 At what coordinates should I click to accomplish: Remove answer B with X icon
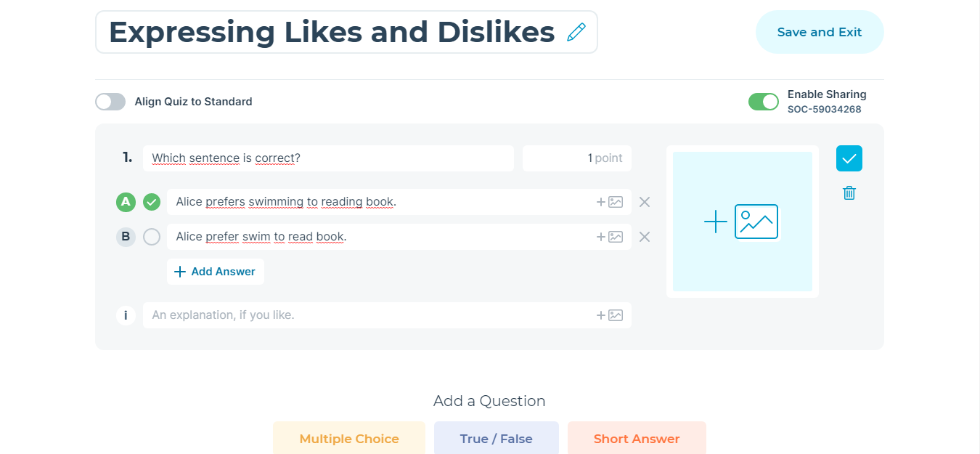pyautogui.click(x=645, y=237)
